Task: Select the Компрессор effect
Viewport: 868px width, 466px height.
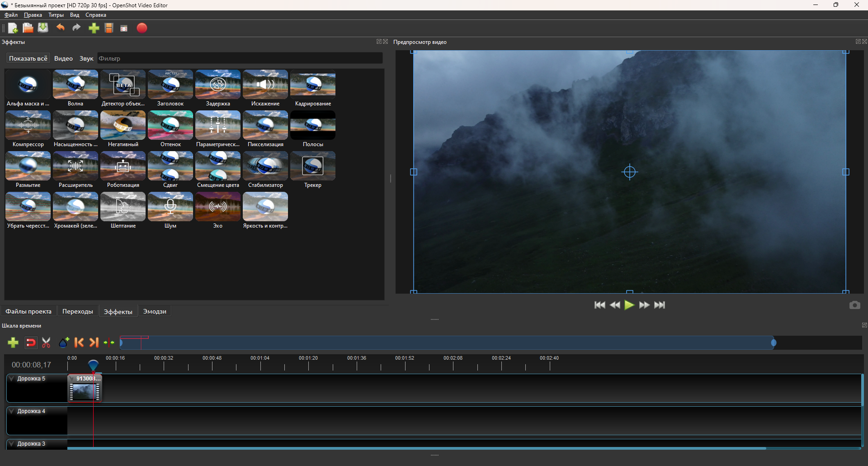Action: tap(28, 129)
